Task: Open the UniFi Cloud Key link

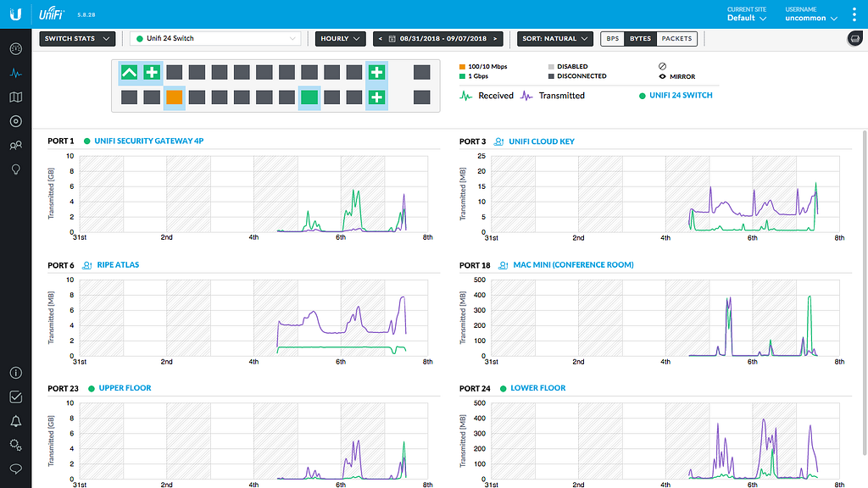Action: [542, 141]
